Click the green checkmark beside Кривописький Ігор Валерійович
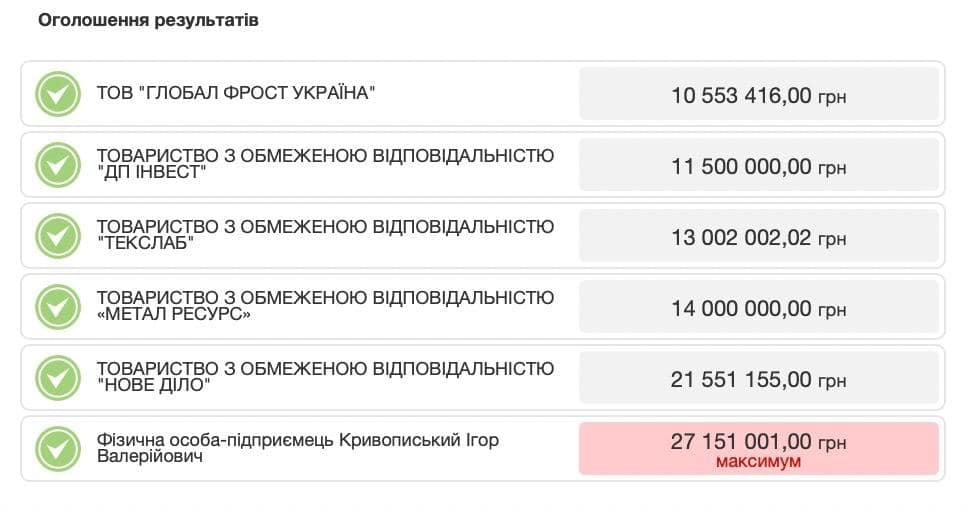The width and height of the screenshot is (972, 512). 58,449
